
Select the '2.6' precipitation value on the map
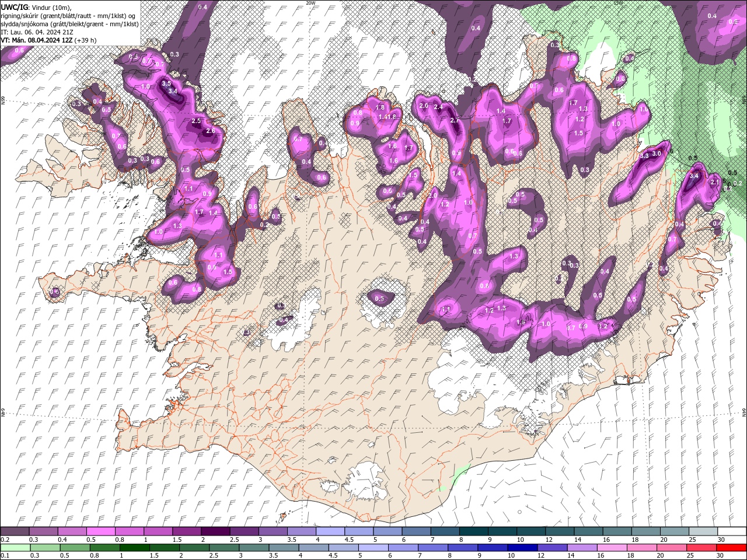click(211, 131)
